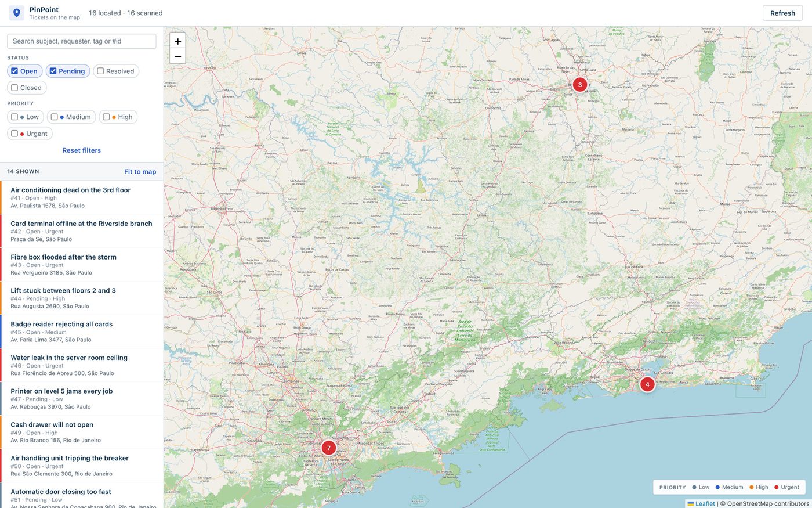812x508 pixels.
Task: Click the 16 located · 16 scanned status text
Action: click(x=126, y=13)
